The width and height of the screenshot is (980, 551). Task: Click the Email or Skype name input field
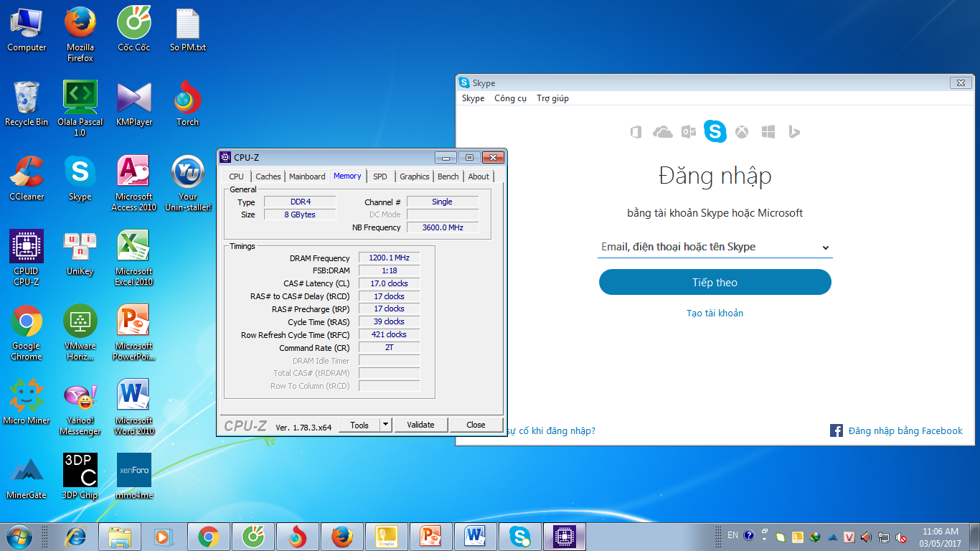pyautogui.click(x=707, y=247)
